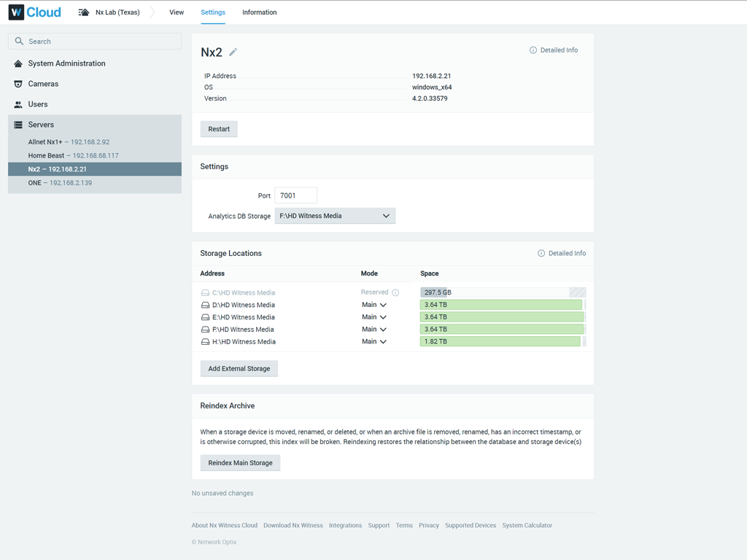
Task: Edit the Nx2 server name pencil icon
Action: (233, 52)
